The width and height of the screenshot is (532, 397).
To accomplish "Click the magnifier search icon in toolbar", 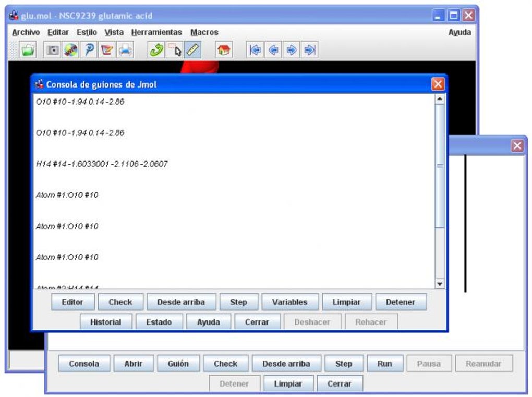I will [89, 50].
